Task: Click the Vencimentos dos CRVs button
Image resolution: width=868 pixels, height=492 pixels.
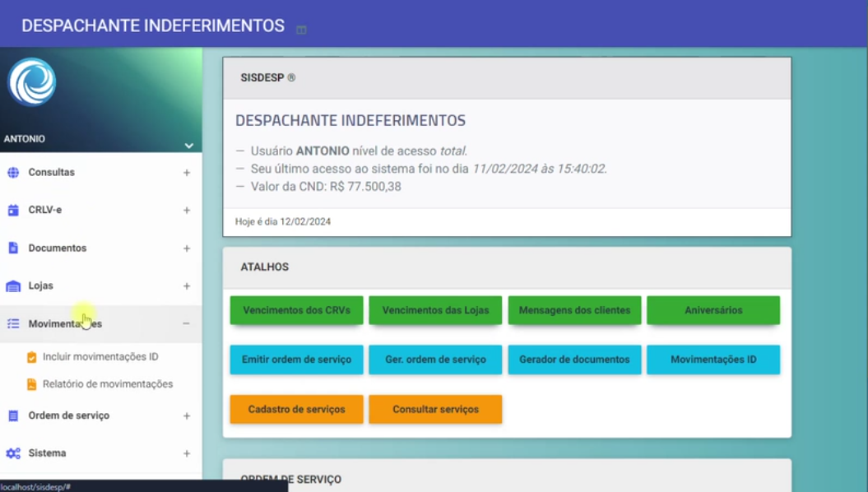Action: [296, 311]
